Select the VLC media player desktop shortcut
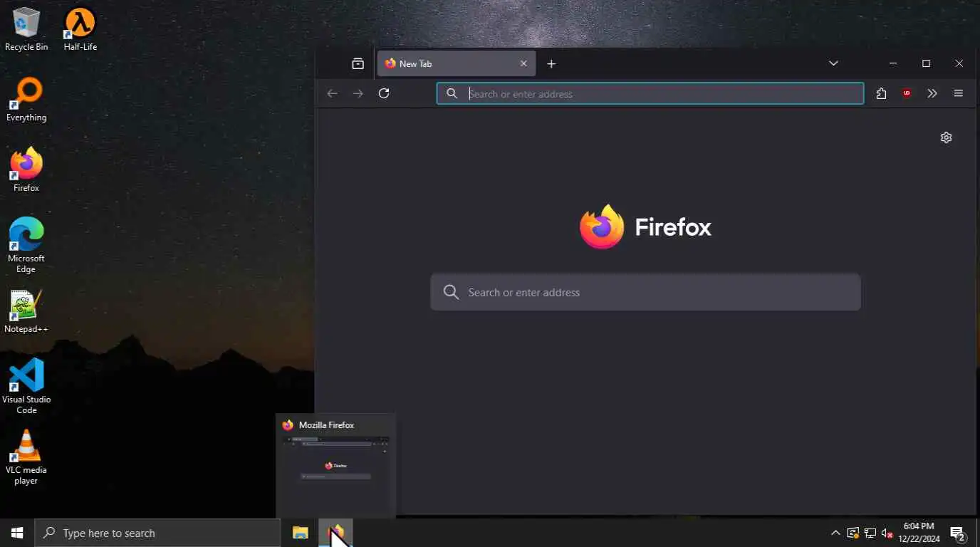The height and width of the screenshot is (547, 980). click(26, 457)
